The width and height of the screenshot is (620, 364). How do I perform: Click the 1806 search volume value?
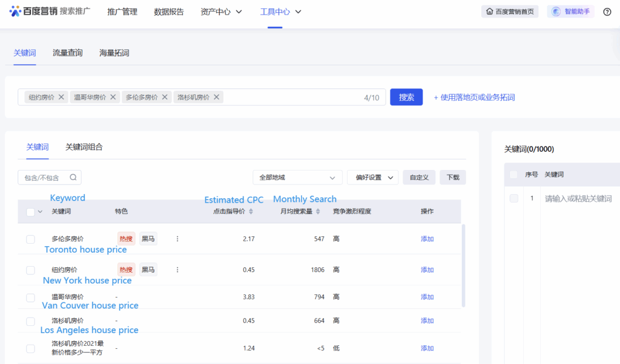[317, 270]
